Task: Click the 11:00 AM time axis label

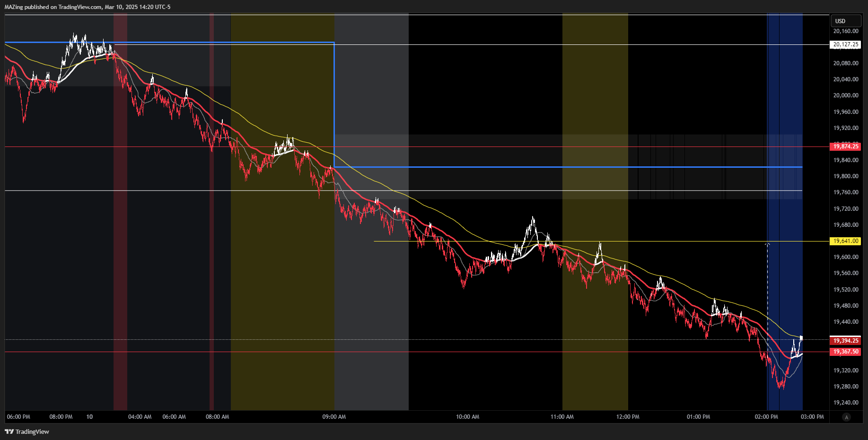Action: click(562, 417)
